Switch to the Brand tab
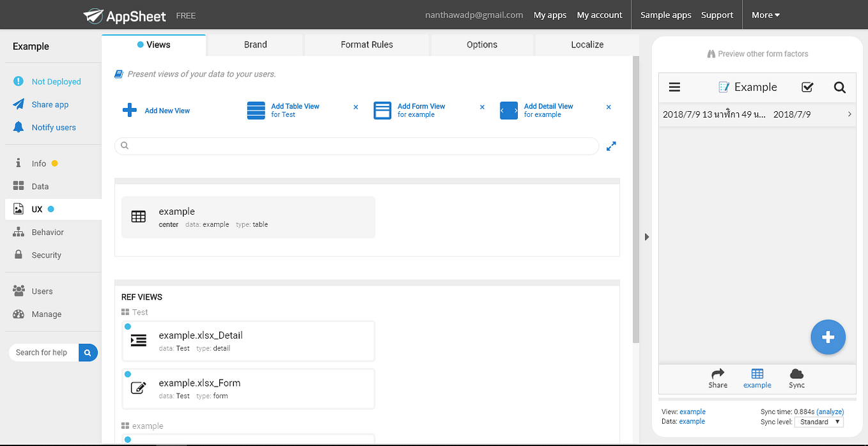The width and height of the screenshot is (868, 446). tap(256, 45)
